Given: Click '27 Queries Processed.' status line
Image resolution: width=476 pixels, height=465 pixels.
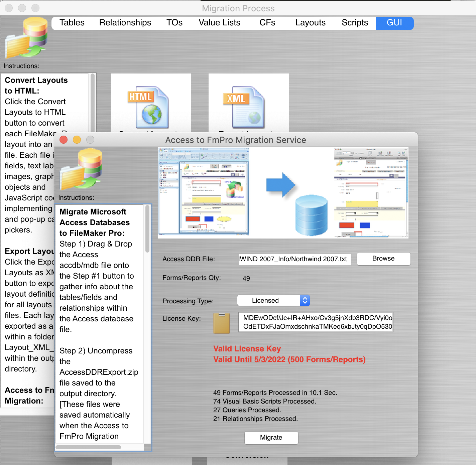Looking at the screenshot, I should click(x=247, y=410).
